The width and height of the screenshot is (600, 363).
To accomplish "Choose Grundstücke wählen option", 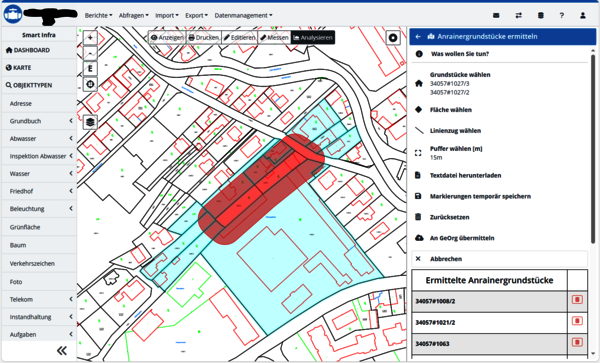I will click(460, 75).
